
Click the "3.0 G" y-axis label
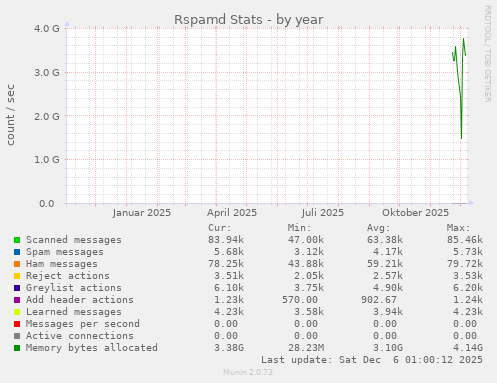click(x=47, y=72)
